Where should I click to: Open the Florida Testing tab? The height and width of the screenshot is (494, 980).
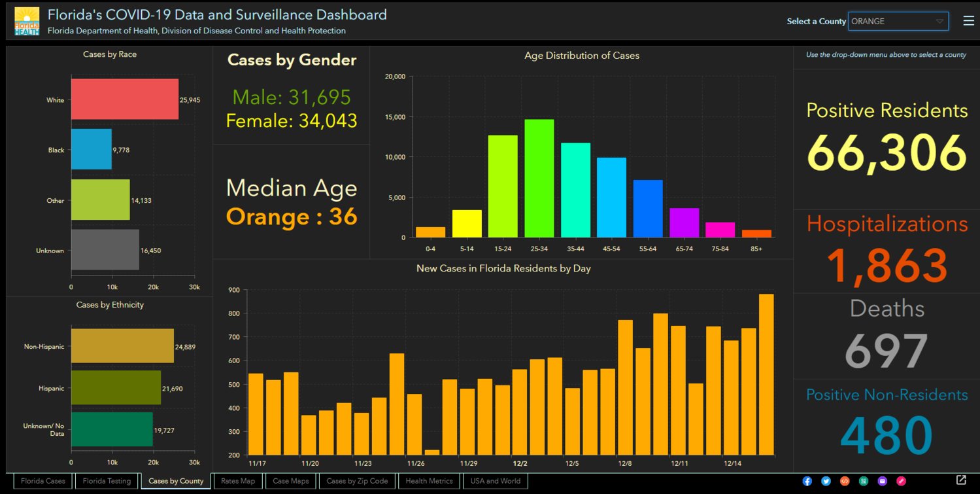pos(107,481)
